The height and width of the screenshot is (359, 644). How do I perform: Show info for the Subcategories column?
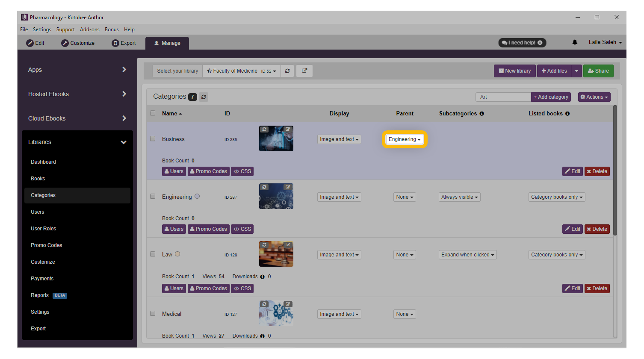pos(482,114)
